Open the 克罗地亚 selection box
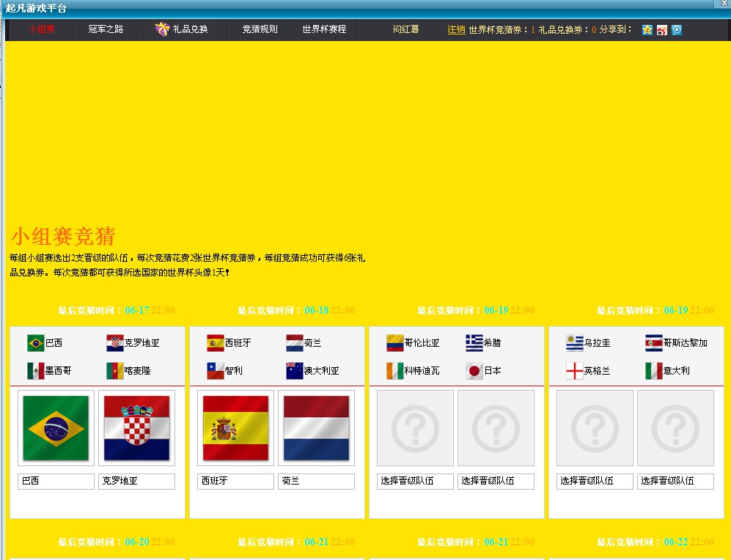Image resolution: width=731 pixels, height=560 pixels. point(136,482)
